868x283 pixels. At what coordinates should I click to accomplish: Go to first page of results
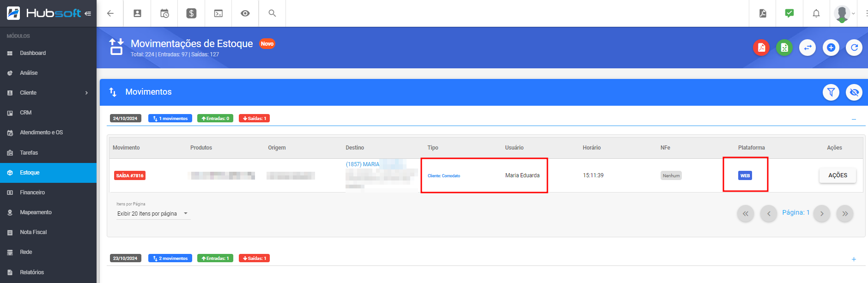click(746, 214)
